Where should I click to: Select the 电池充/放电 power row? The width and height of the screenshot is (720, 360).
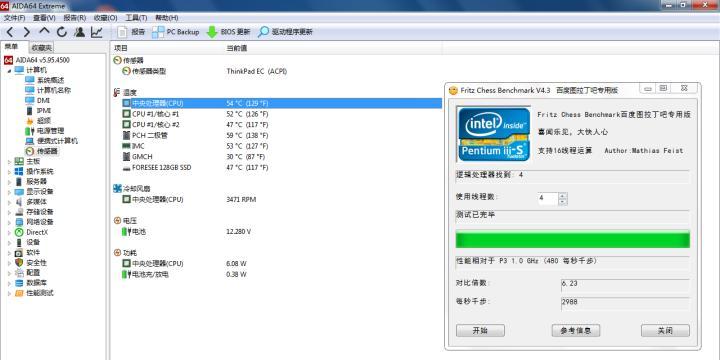coord(277,274)
